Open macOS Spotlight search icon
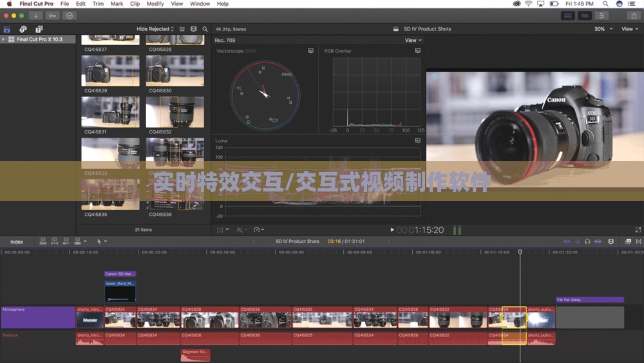Image resolution: width=644 pixels, height=363 pixels. (x=605, y=4)
